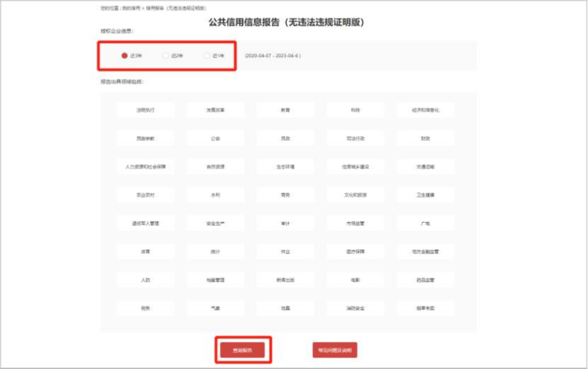Select the 文化和旅游 tile

click(x=355, y=195)
